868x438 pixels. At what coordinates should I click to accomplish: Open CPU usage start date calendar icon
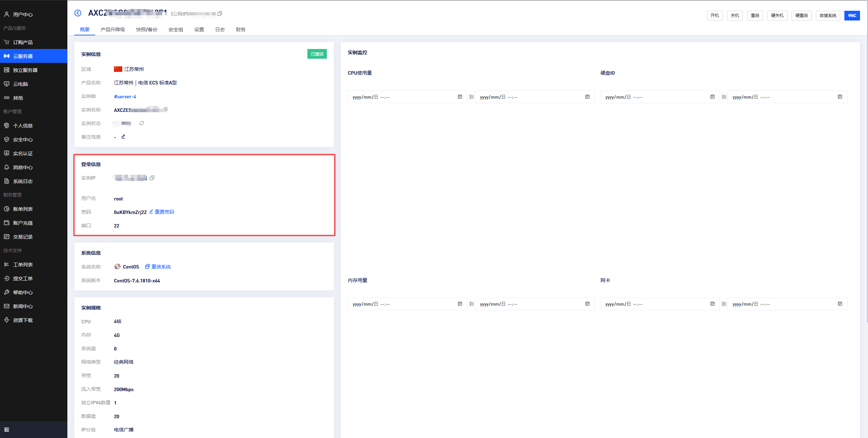pos(460,97)
